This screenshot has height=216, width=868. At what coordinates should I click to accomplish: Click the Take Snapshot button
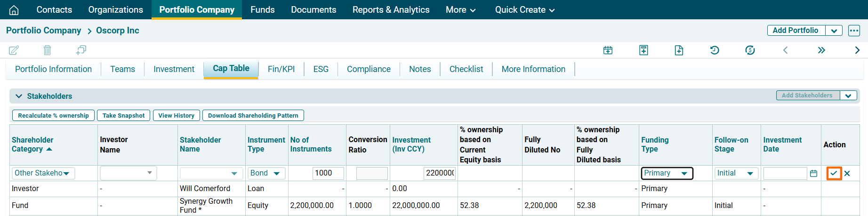coord(123,115)
